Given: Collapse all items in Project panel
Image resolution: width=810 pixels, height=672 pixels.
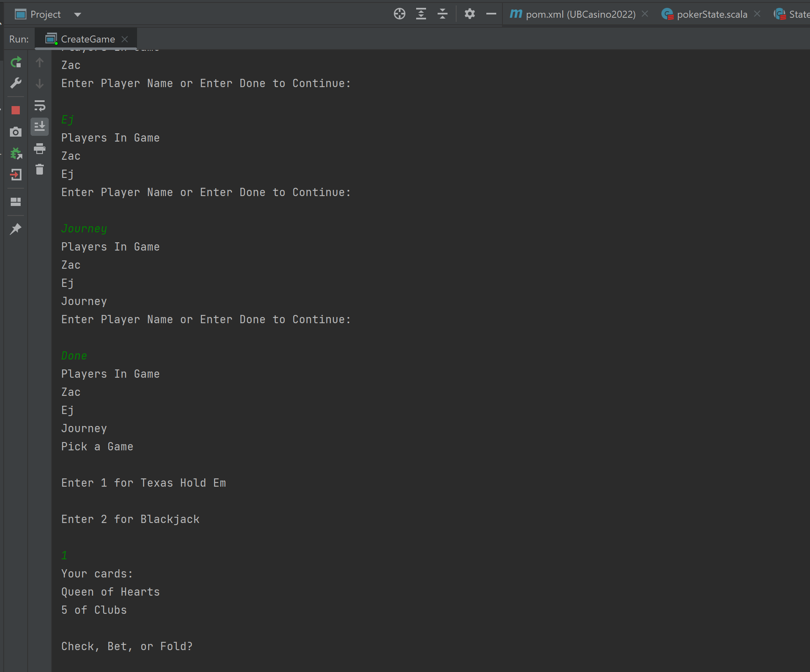Looking at the screenshot, I should pos(443,14).
